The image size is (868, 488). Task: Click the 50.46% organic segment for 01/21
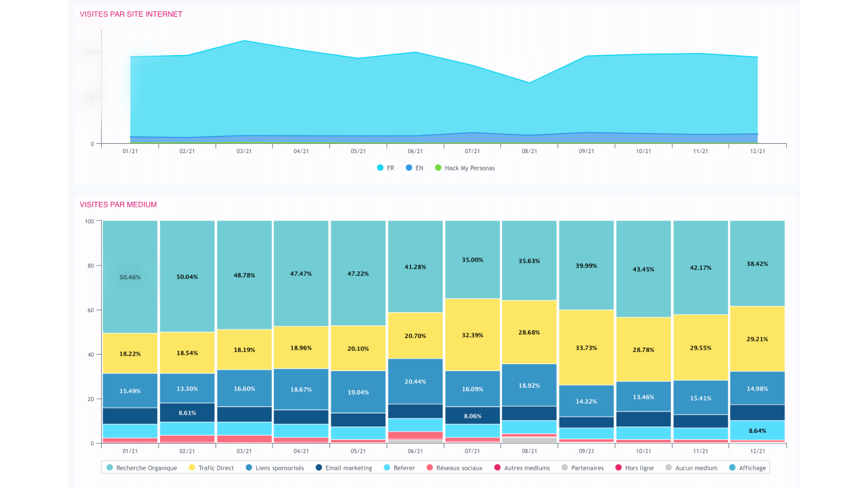[130, 277]
